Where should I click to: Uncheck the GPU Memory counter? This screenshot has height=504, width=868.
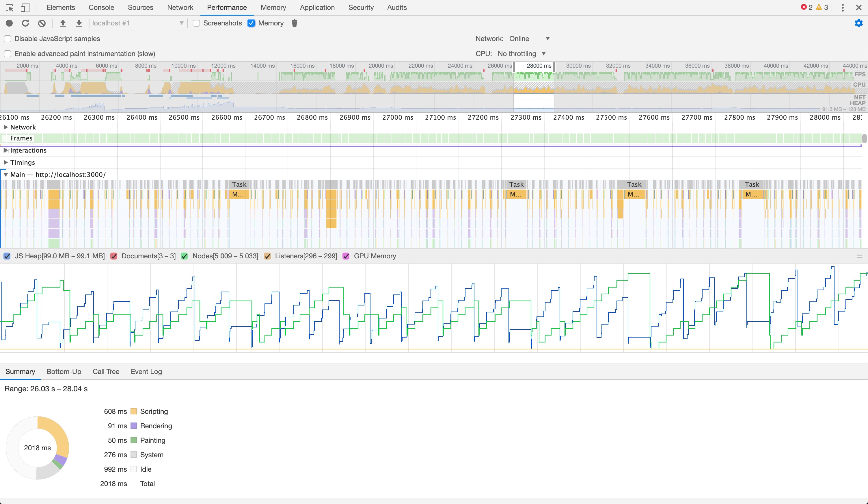[x=346, y=256]
